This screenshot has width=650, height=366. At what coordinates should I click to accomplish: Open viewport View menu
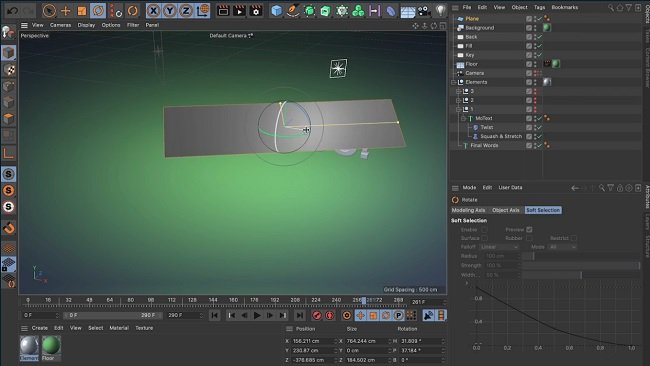38,25
